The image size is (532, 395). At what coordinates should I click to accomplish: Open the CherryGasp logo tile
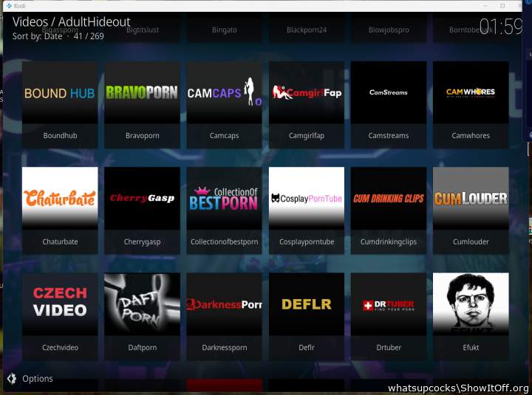point(142,199)
